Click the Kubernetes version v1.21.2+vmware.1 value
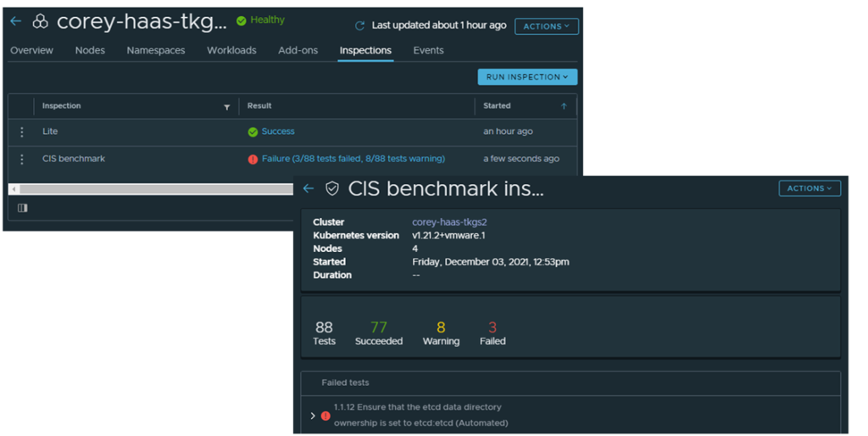This screenshot has height=436, width=868. pyautogui.click(x=448, y=236)
